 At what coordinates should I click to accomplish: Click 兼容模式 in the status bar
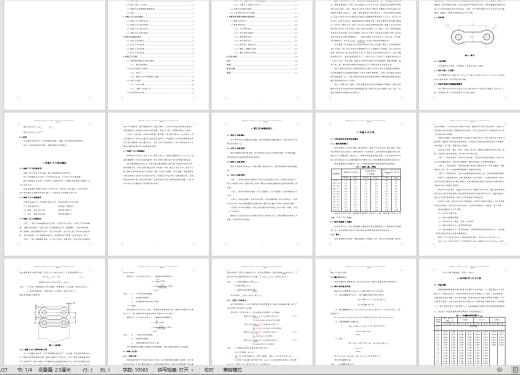[x=232, y=370]
